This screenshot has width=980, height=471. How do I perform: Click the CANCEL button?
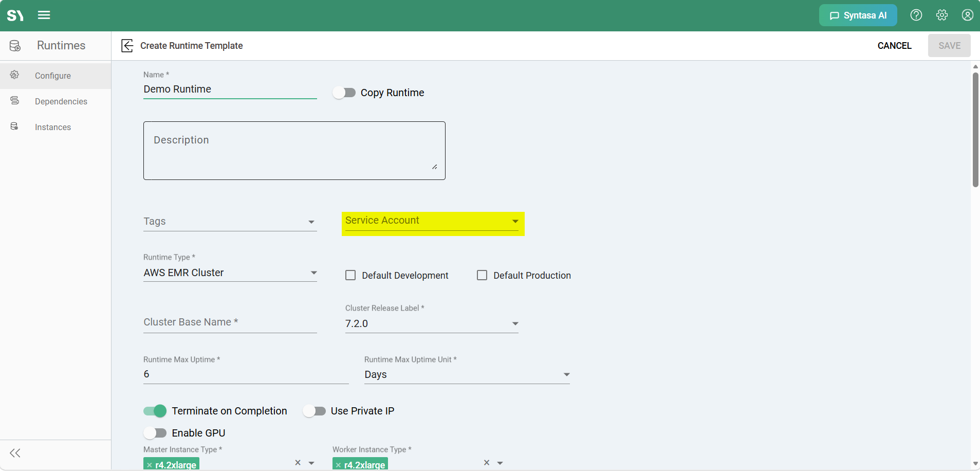pyautogui.click(x=894, y=46)
